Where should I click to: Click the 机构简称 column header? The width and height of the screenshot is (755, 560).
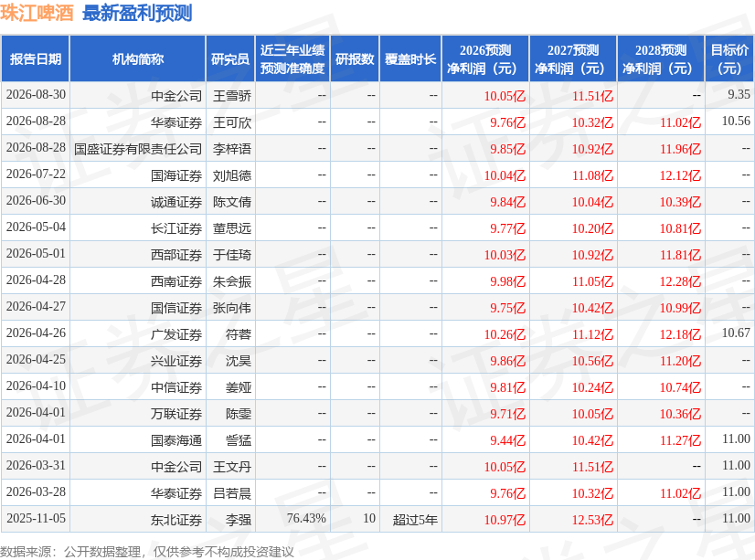pos(138,58)
